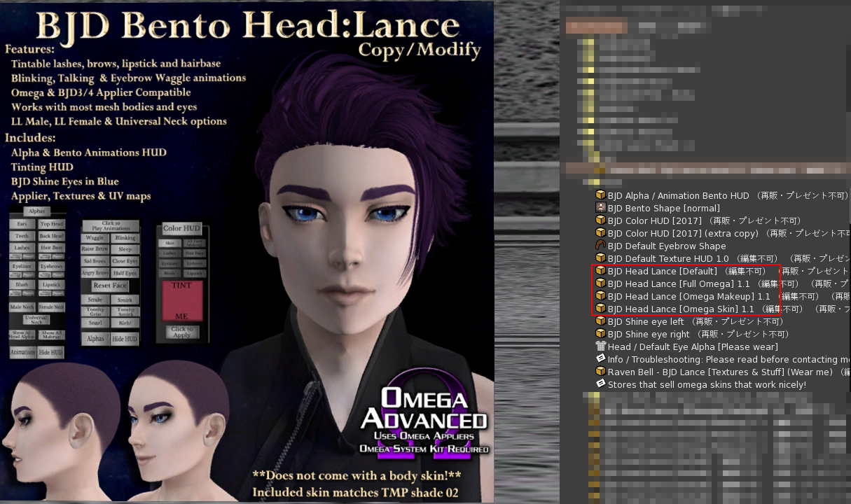Click object icon of BJD Shine eye left

coord(600,321)
